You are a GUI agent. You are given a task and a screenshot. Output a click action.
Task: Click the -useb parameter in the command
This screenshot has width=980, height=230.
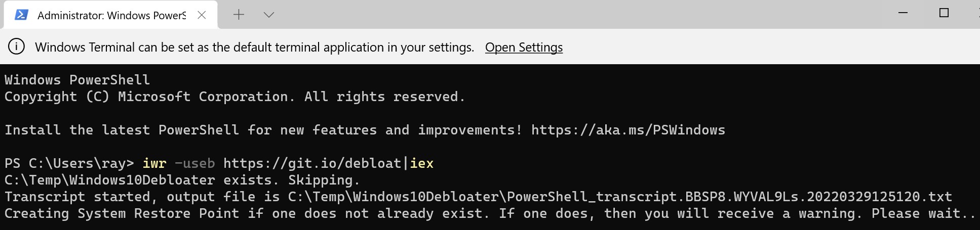click(194, 163)
